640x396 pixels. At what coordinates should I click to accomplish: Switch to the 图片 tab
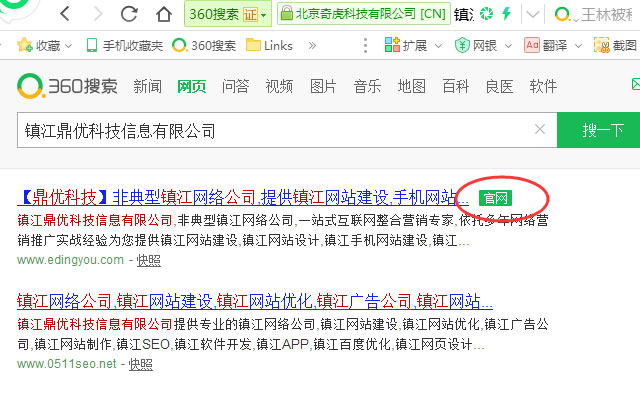(323, 87)
